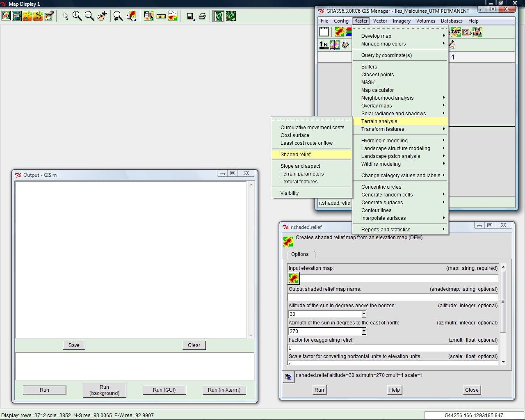Viewport: 525px width, 420px height.
Task: Click Run button in r.shaded.relief dialog
Action: click(319, 390)
